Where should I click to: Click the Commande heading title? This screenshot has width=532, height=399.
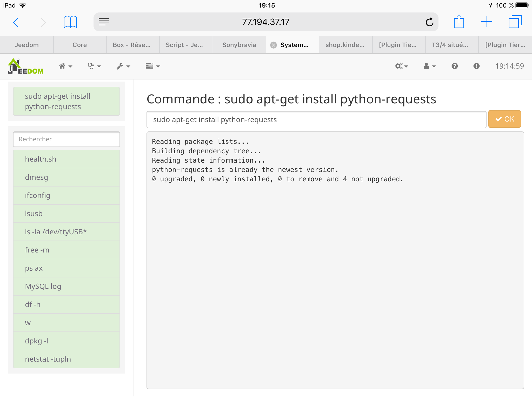click(x=291, y=99)
